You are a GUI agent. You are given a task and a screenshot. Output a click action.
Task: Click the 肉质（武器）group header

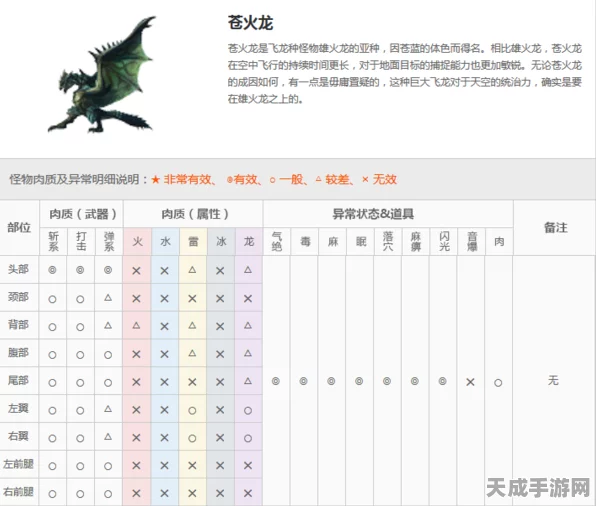point(82,214)
